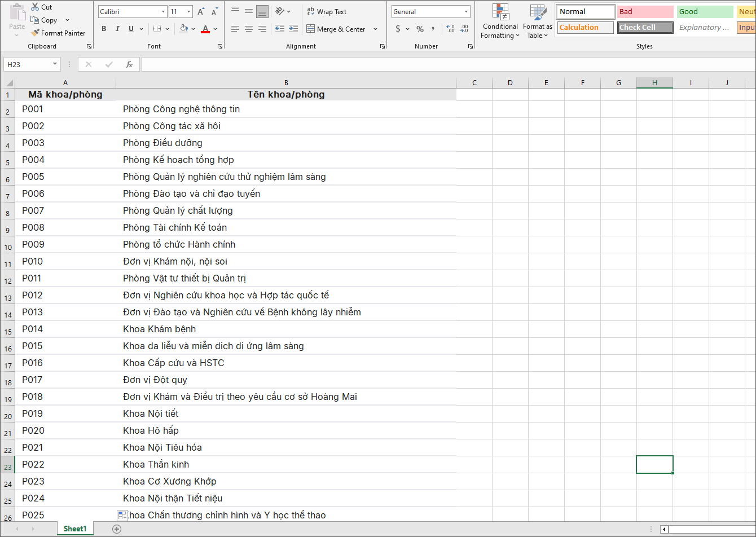Toggle Bold formatting

click(104, 29)
